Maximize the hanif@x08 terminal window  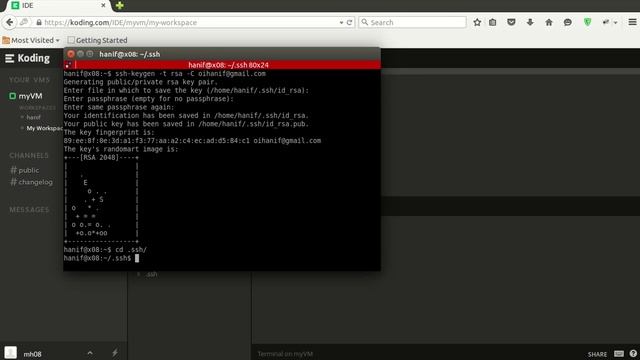coord(90,54)
